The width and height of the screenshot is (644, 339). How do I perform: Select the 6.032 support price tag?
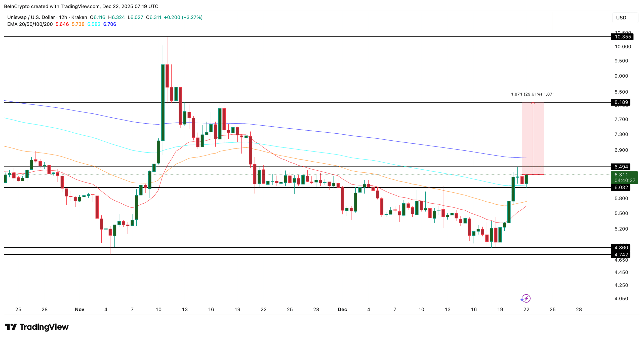(x=621, y=187)
